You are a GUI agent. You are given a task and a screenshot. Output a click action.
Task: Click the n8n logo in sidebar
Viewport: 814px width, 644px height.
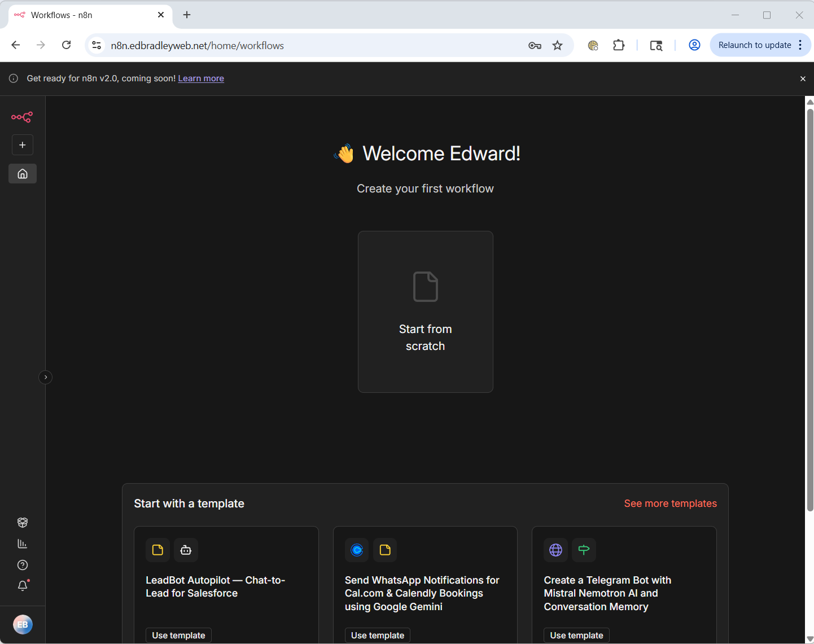[x=22, y=117]
